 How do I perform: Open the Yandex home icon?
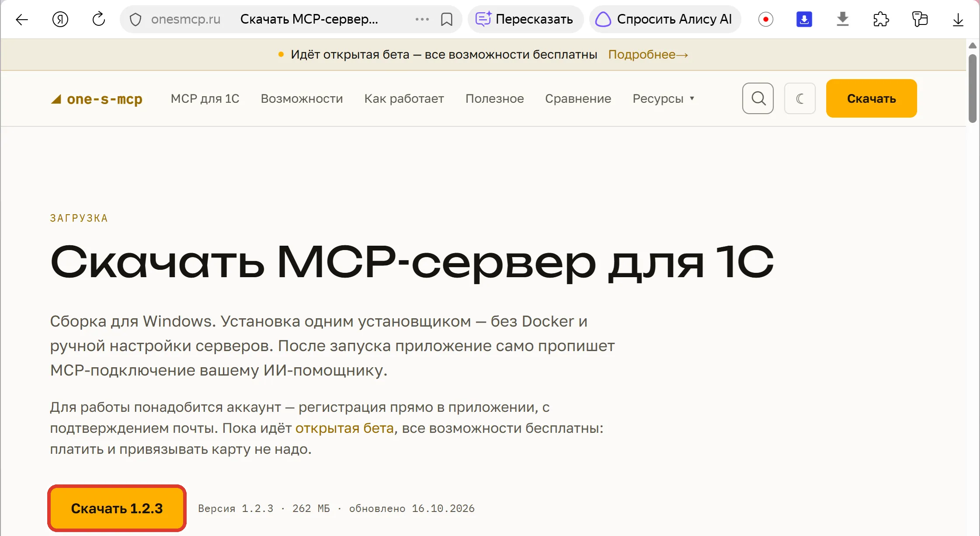pyautogui.click(x=60, y=19)
